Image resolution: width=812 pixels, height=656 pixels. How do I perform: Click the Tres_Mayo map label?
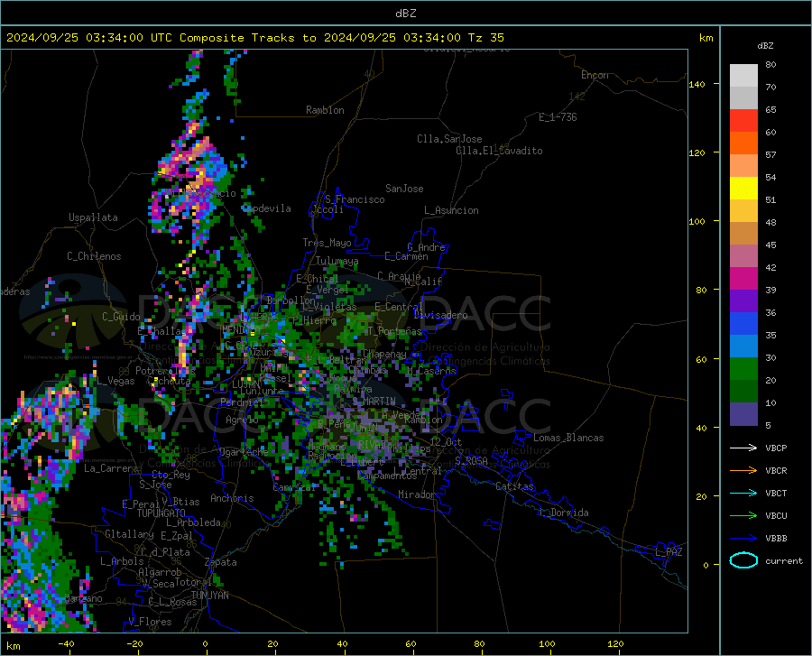327,243
